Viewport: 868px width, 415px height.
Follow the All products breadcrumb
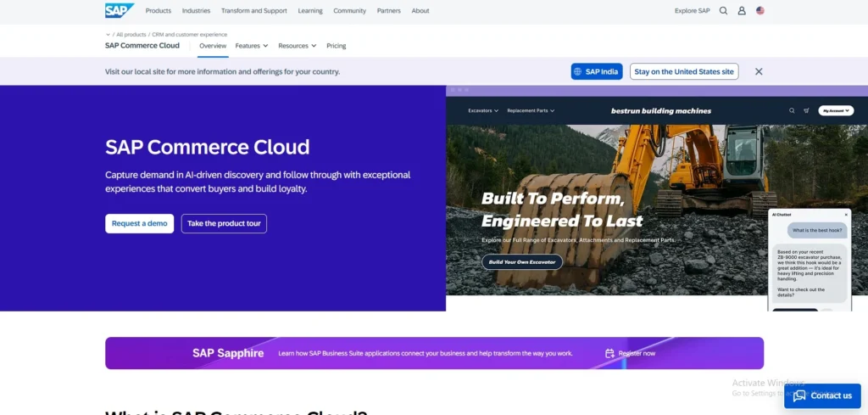[x=131, y=34]
